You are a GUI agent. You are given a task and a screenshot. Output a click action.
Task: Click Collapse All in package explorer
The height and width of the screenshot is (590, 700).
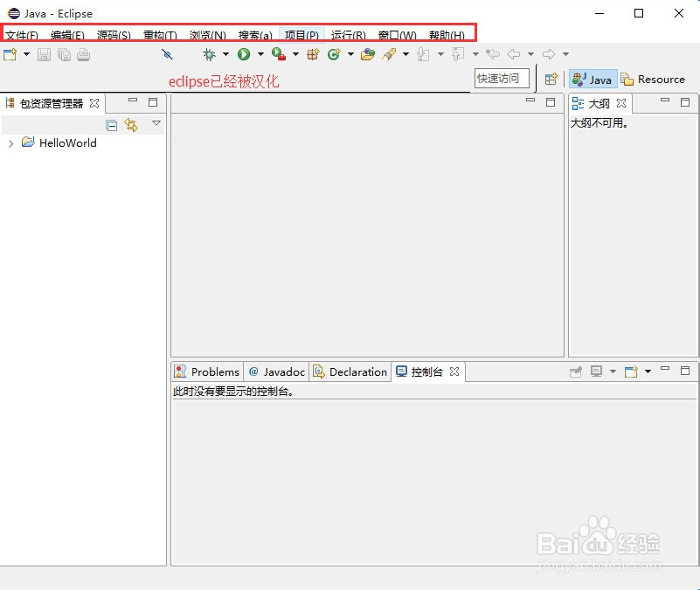click(x=112, y=126)
